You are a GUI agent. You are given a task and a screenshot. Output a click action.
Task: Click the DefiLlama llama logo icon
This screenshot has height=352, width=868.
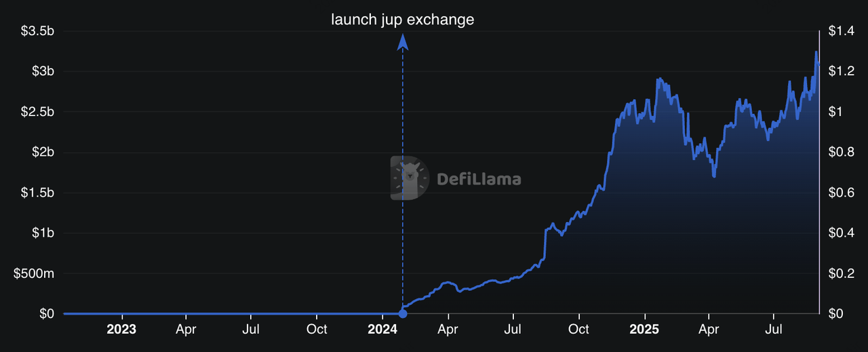click(x=410, y=178)
